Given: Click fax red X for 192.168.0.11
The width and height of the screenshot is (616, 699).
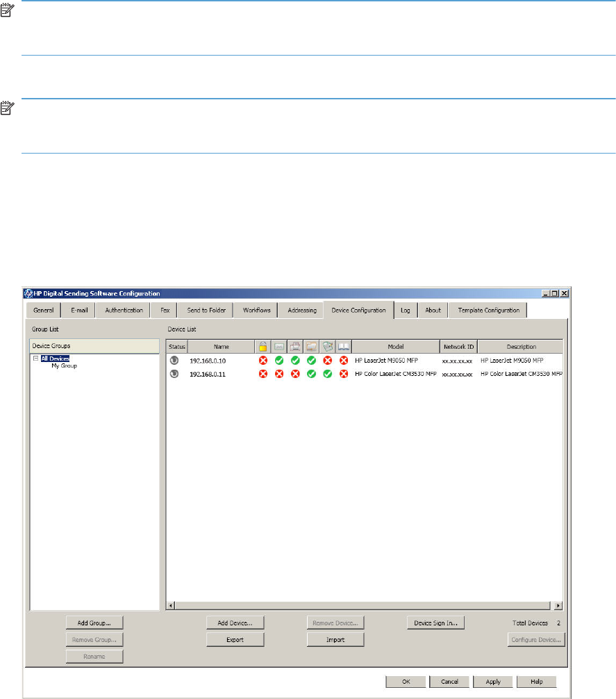Looking at the screenshot, I should tap(295, 374).
